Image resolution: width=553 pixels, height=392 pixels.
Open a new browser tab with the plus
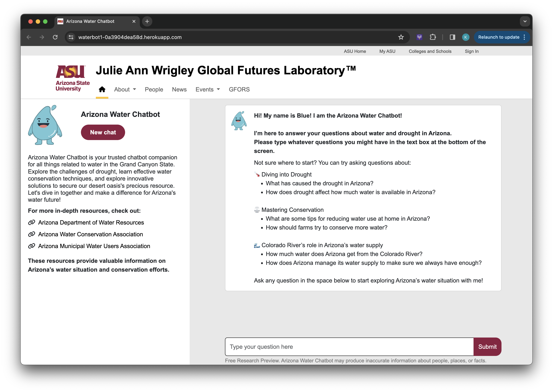147,21
